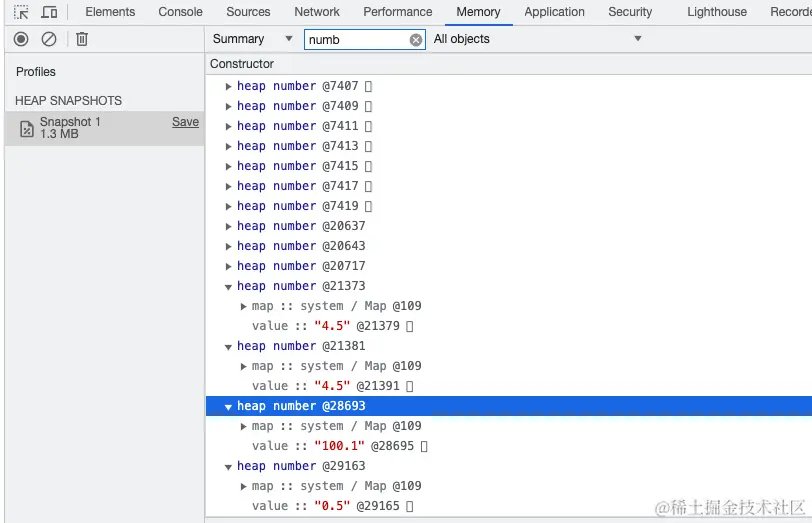Click the small box icon next to heap number @7419
Viewport: 812px width, 523px height.
(368, 207)
